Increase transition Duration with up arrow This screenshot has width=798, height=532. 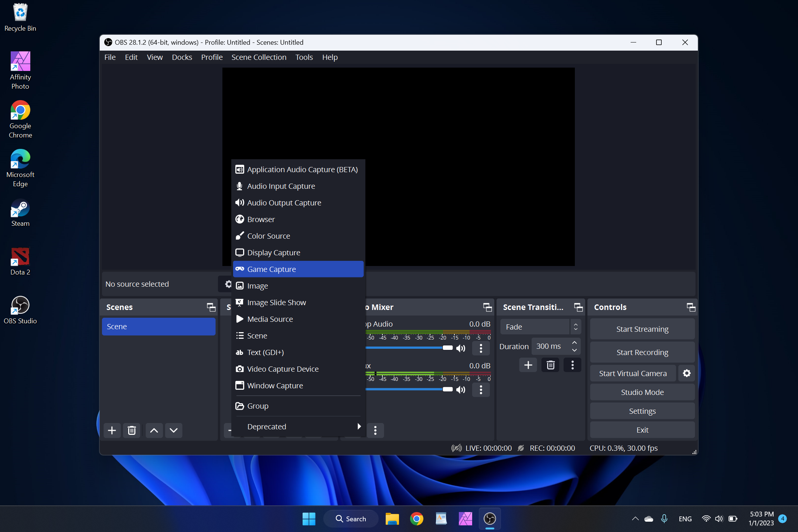[574, 343]
